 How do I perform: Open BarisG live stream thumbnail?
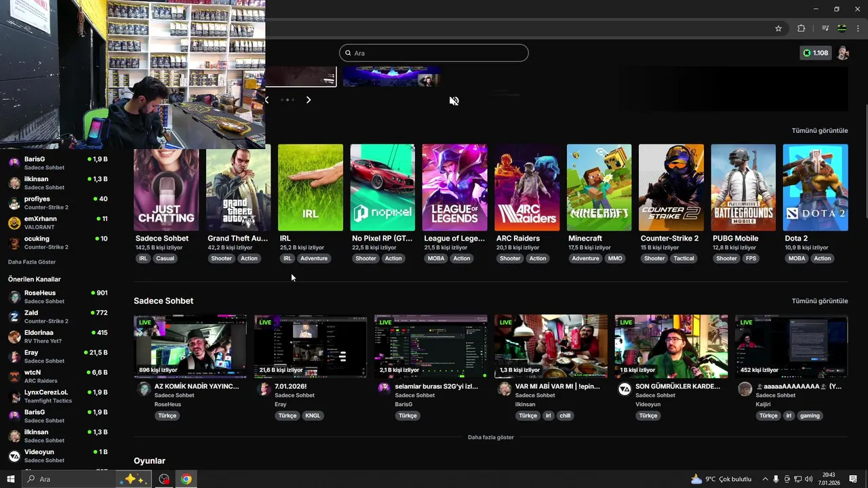coord(431,346)
